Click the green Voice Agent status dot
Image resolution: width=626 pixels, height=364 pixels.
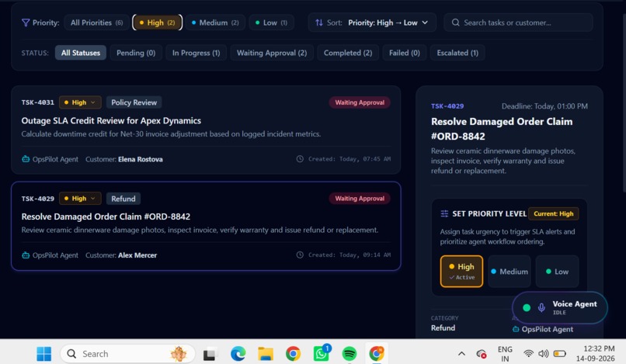[527, 307]
